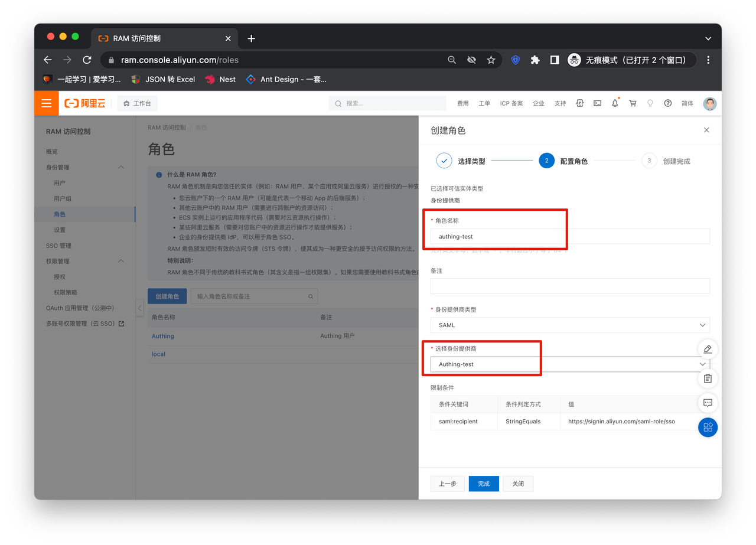Image resolution: width=756 pixels, height=545 pixels.
Task: Open the 工作台 workbench button
Action: coord(137,103)
